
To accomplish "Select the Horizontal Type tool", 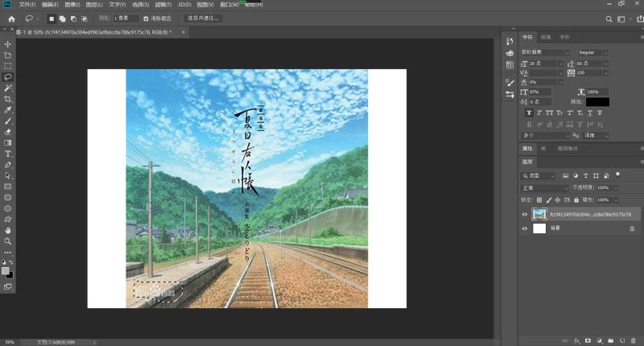I will coord(8,154).
